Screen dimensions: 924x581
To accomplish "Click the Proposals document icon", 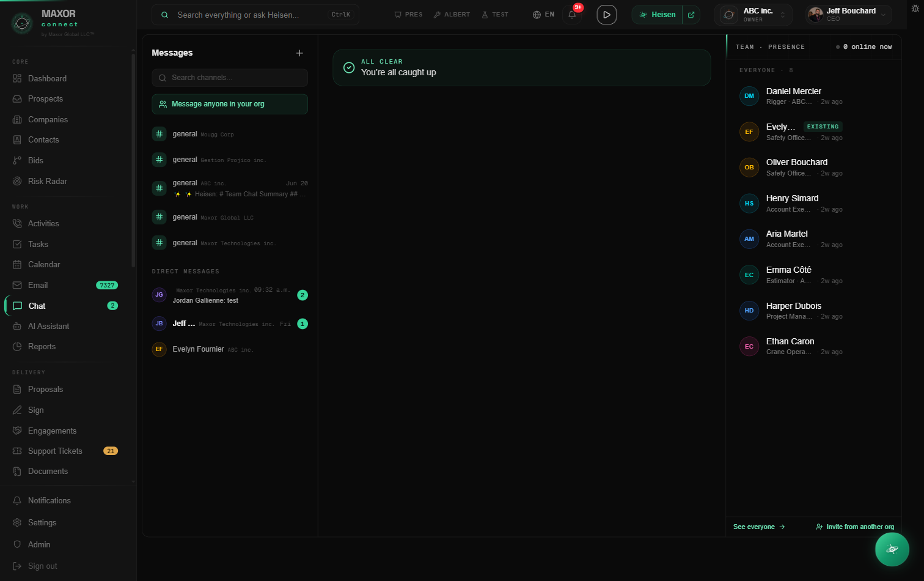I will click(x=17, y=389).
